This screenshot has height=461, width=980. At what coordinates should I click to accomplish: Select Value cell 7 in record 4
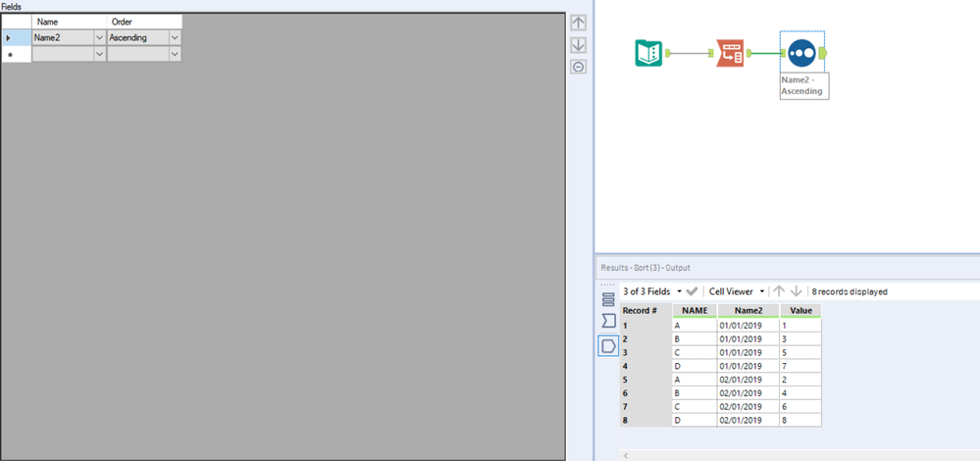[800, 366]
